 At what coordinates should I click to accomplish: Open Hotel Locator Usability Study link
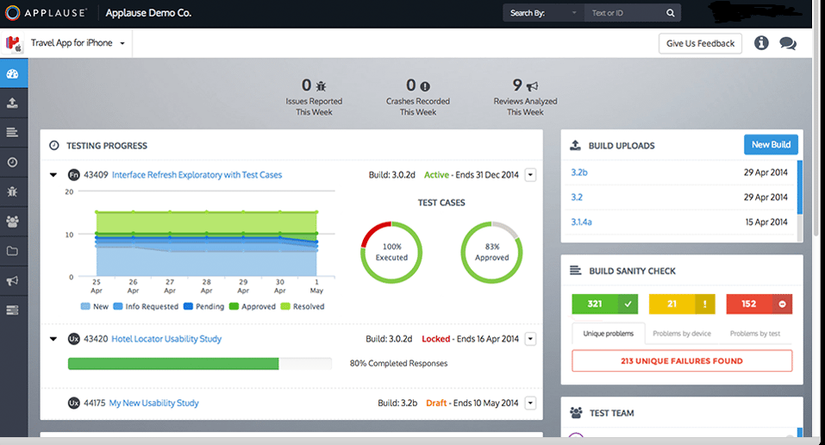[x=166, y=339]
